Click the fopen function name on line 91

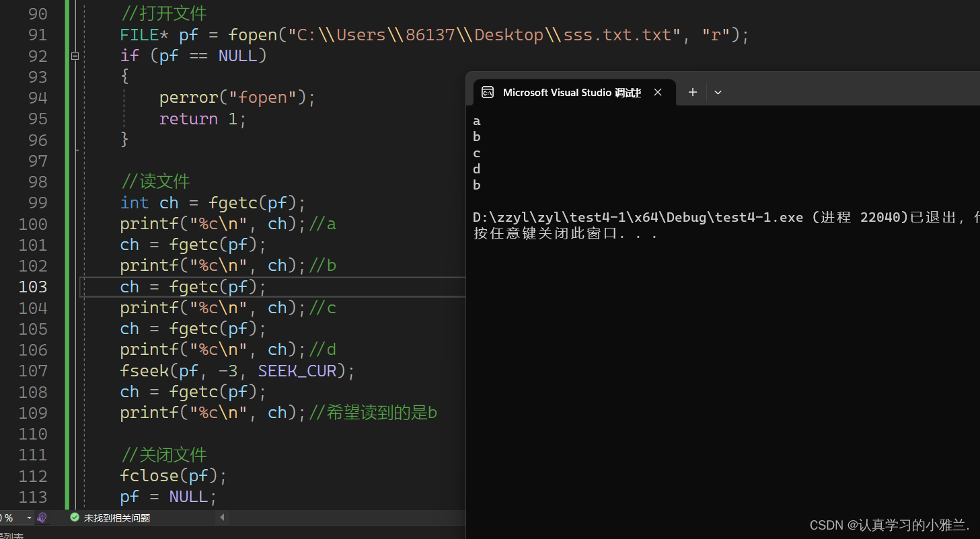[x=252, y=35]
